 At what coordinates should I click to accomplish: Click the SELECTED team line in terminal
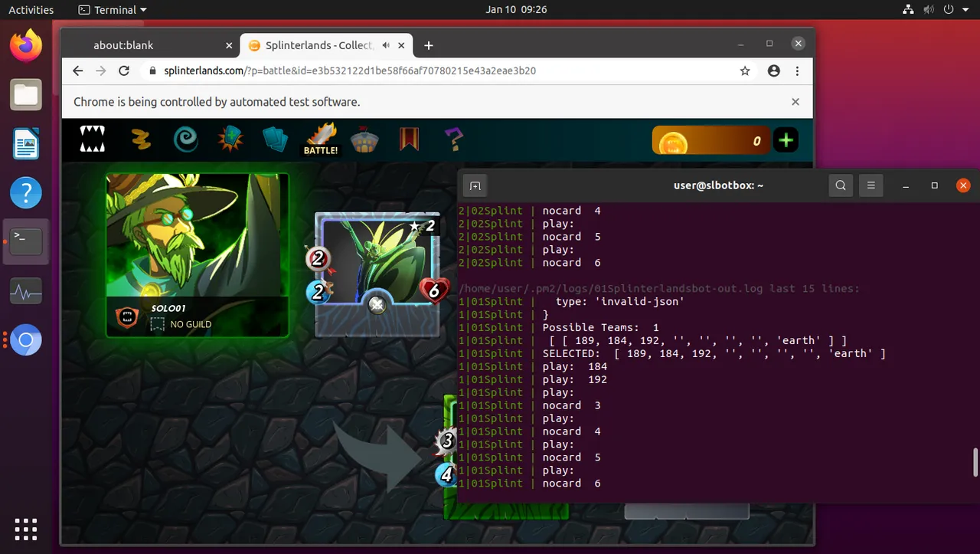pos(671,353)
